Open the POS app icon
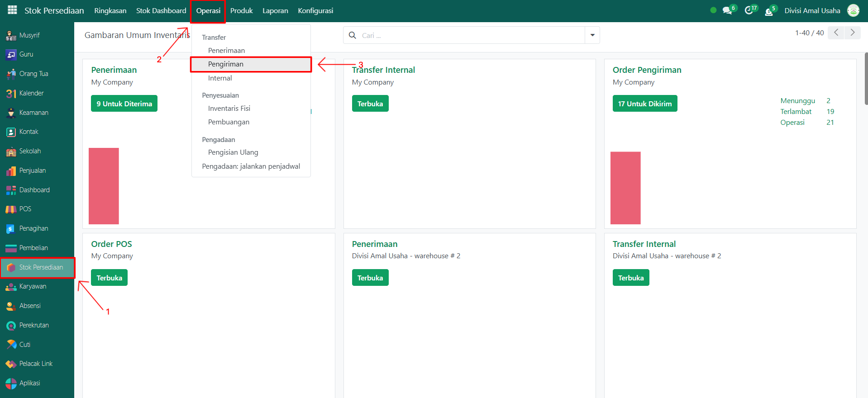 coord(11,209)
